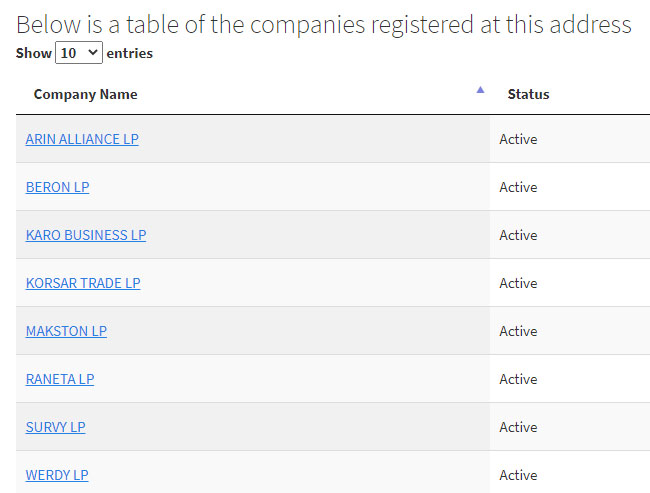Viewport: 650px width, 493px height.
Task: Select the Active status for MAKSTON LP
Action: click(x=518, y=331)
